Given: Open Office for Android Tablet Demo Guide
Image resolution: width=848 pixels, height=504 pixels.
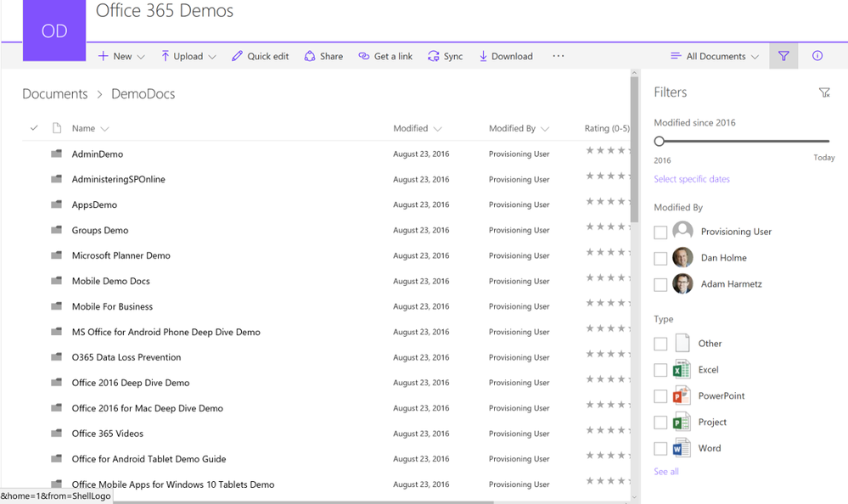Looking at the screenshot, I should point(149,458).
